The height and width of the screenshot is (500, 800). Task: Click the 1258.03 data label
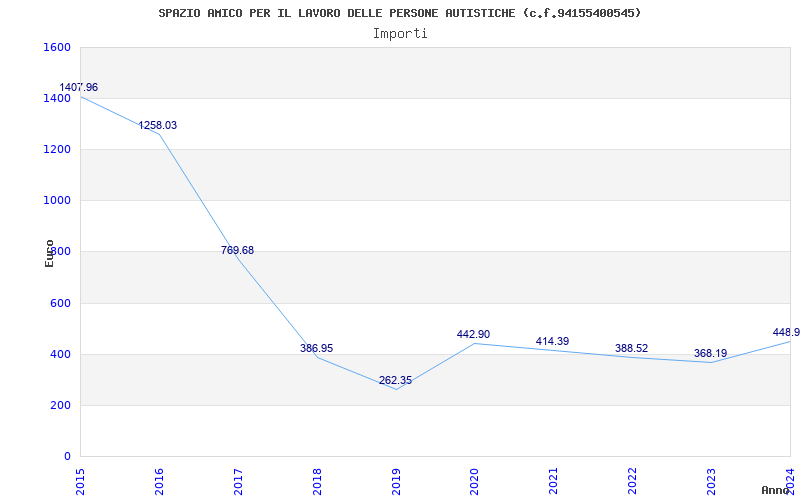(158, 126)
